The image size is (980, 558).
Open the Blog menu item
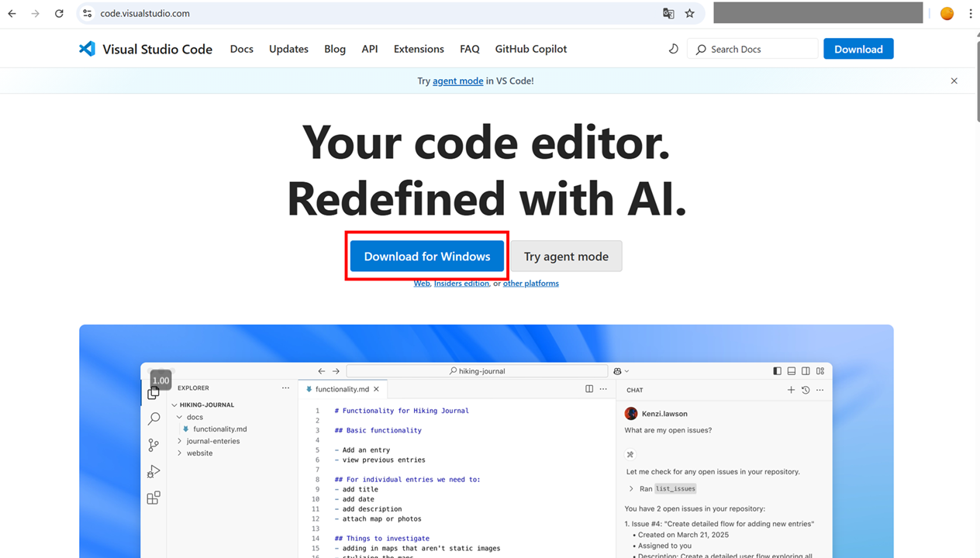click(x=335, y=49)
